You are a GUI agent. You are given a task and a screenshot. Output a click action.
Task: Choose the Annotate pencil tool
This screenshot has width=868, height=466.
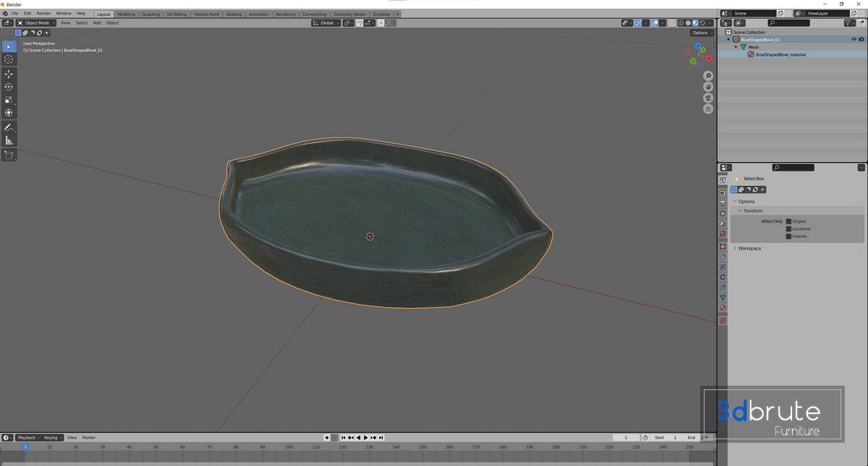tap(9, 127)
